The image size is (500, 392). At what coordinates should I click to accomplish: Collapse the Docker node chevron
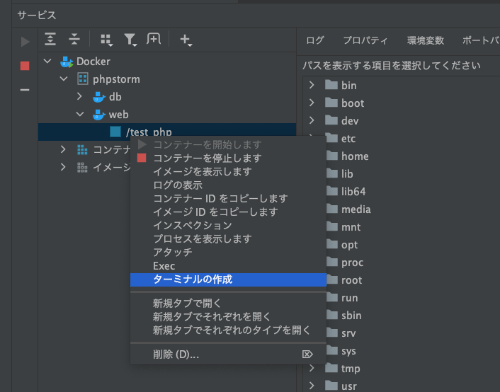tap(48, 61)
